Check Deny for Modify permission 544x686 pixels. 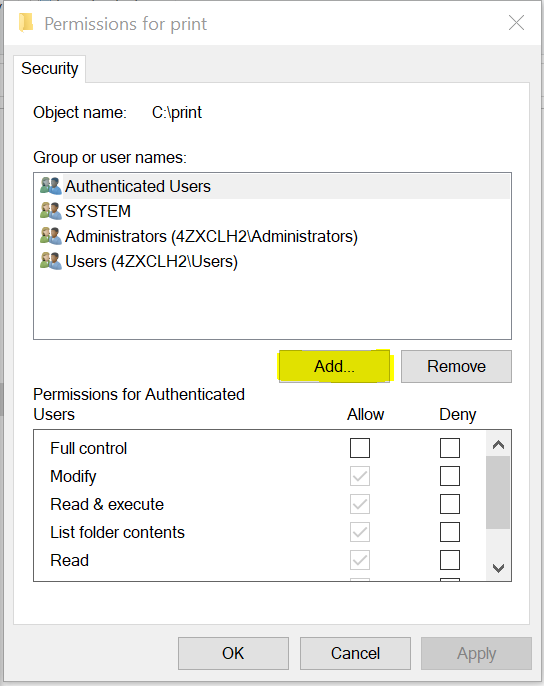coord(450,476)
